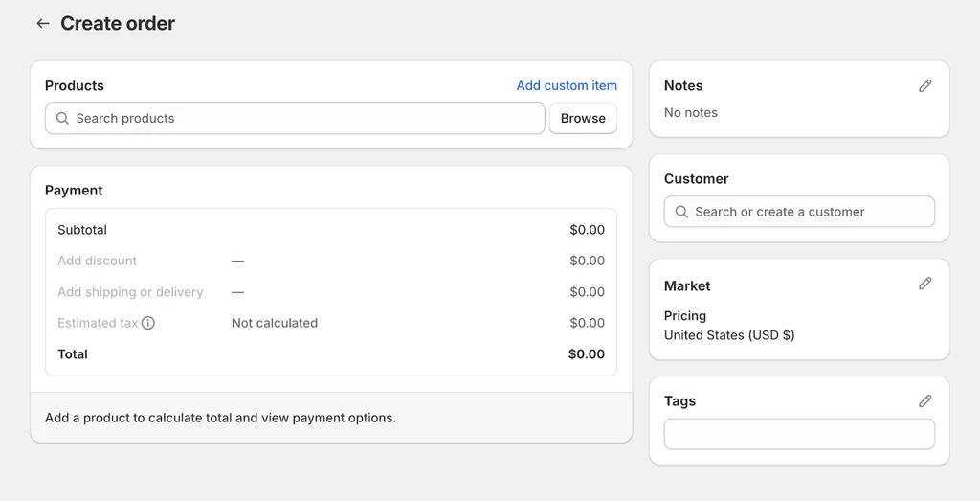Go back using the arrow beside Create order
Screen dimensions: 980x501
click(x=42, y=24)
